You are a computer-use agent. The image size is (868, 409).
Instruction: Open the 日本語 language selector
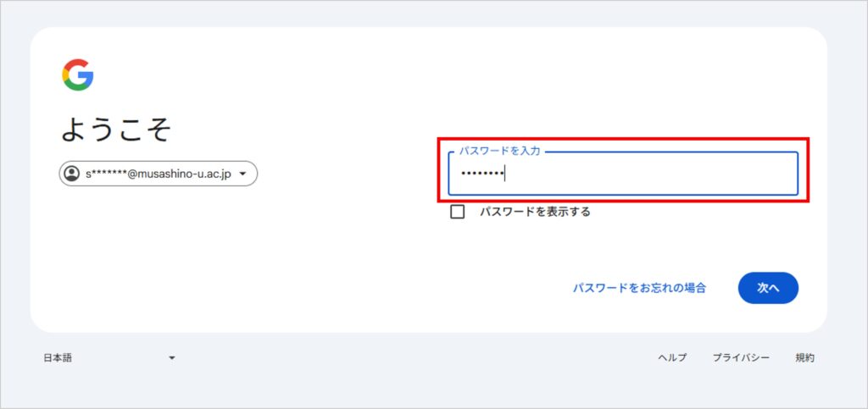109,358
